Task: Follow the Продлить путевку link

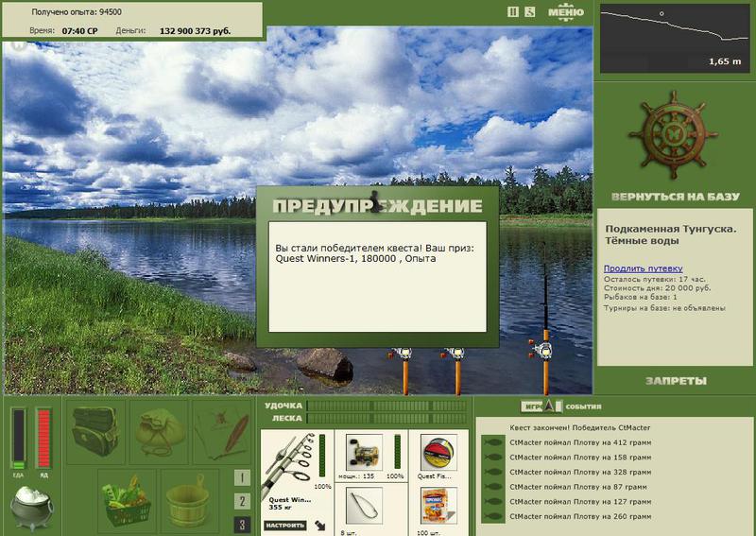Action: coord(644,268)
